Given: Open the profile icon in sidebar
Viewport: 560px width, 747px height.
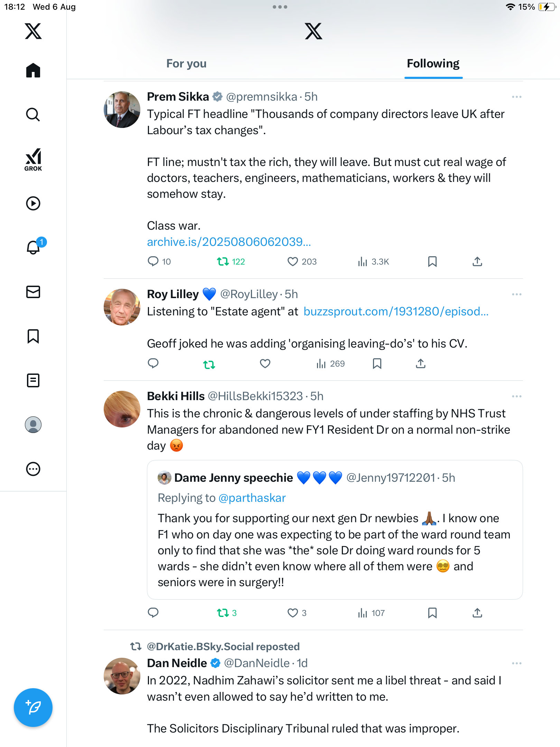Looking at the screenshot, I should pos(33,425).
